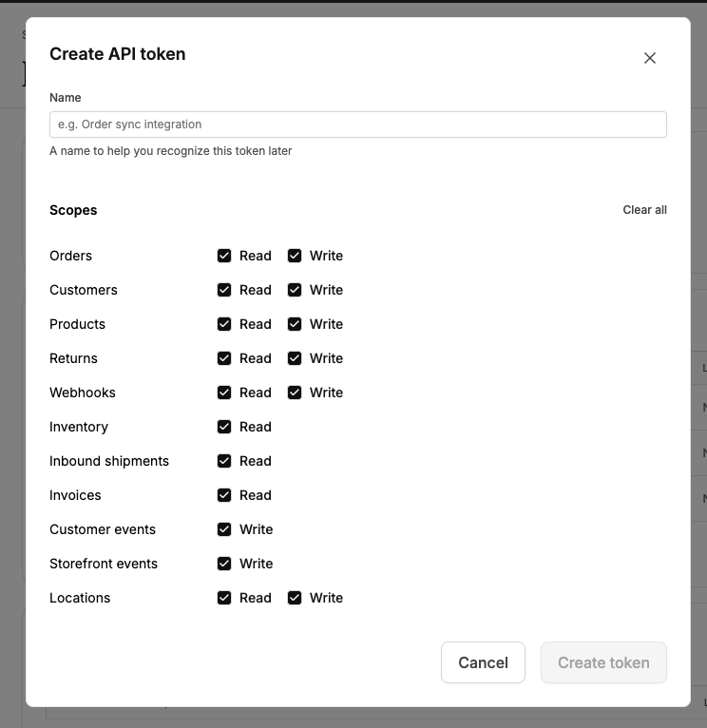This screenshot has height=728, width=707.
Task: Disable Products Write permission
Action: (295, 324)
